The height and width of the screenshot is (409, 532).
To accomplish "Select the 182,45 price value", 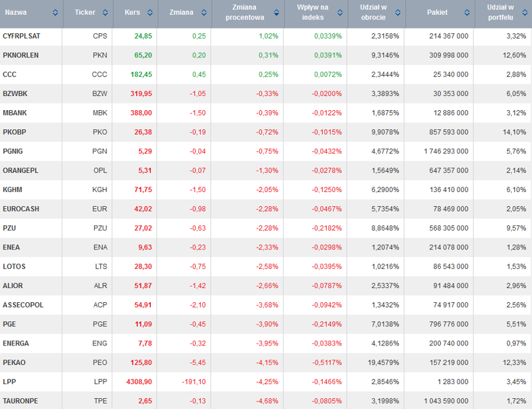I will [141, 74].
